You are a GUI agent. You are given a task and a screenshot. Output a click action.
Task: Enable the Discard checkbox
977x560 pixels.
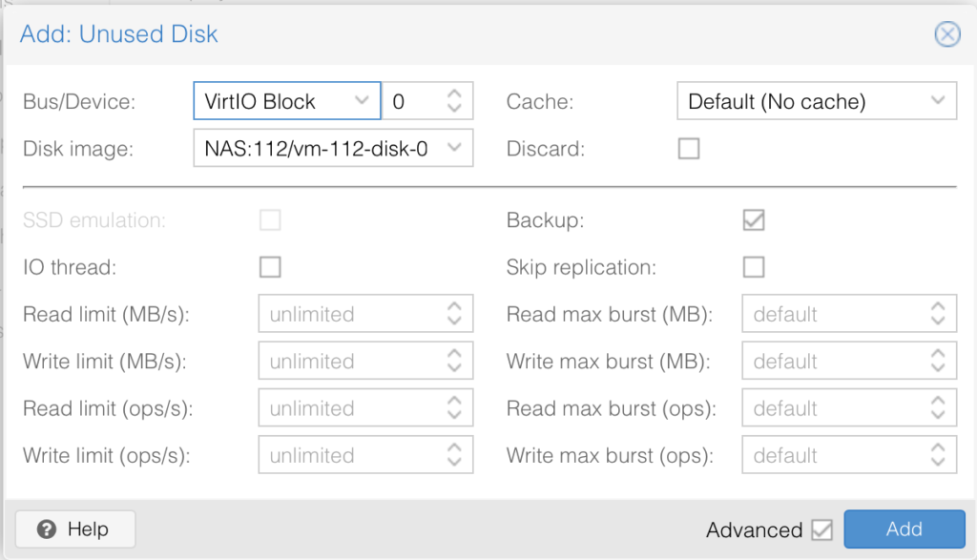coord(689,149)
